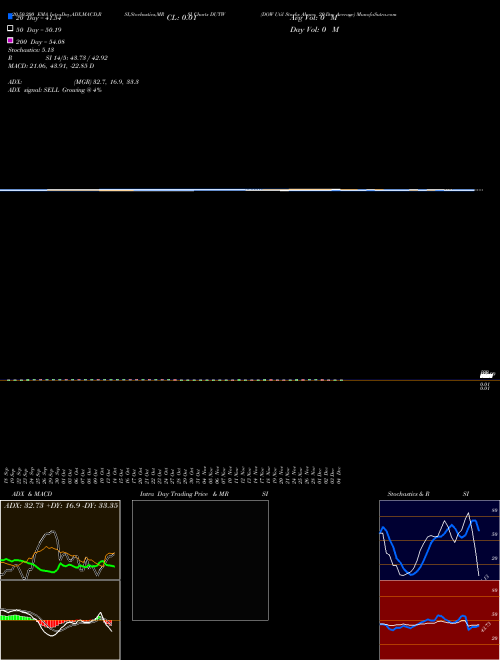Click the MACD 21.06, 43.91, -22.85 line
This screenshot has width=500, height=660.
click(51, 66)
